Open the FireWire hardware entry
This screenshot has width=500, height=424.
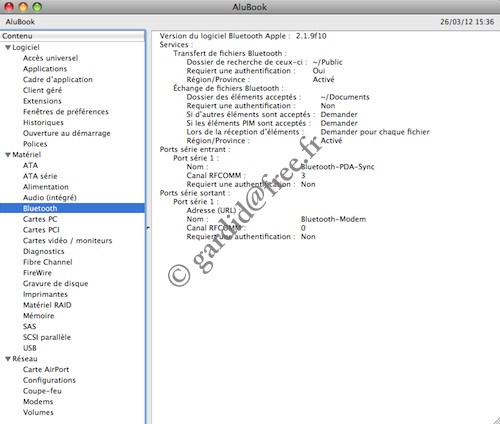tap(37, 273)
